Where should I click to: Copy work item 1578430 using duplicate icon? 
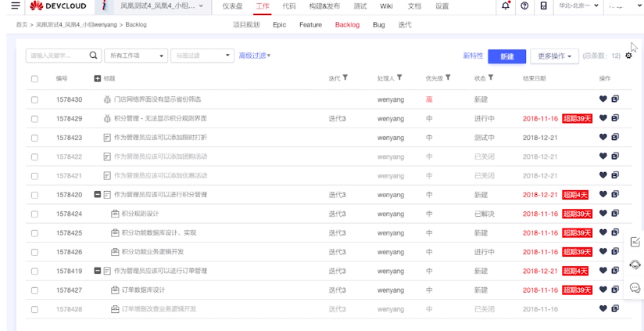[615, 99]
